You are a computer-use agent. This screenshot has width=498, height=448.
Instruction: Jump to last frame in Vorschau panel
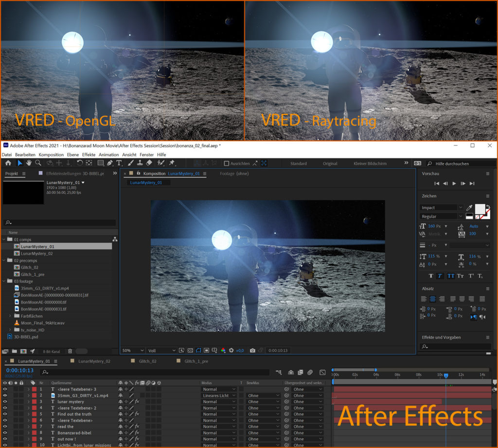tap(472, 183)
